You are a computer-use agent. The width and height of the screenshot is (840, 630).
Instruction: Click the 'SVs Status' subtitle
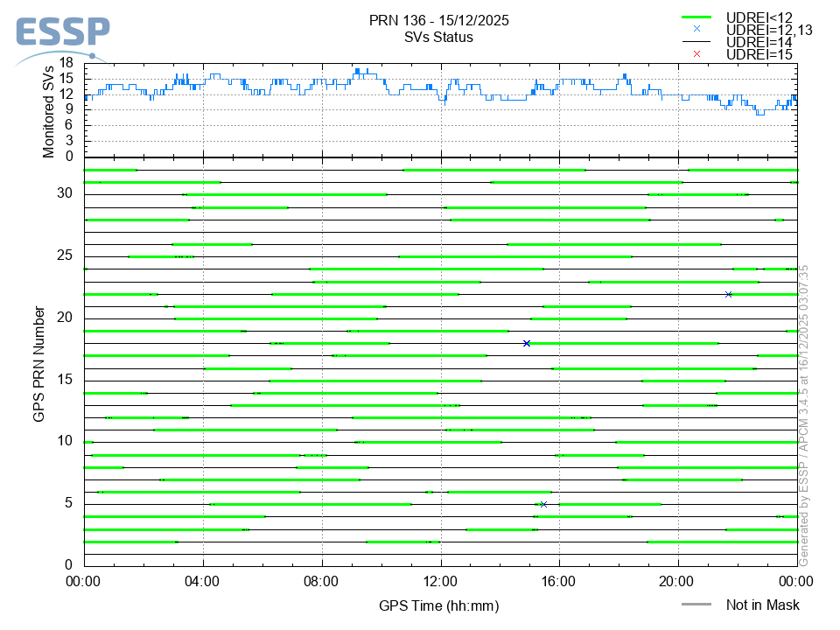(438, 37)
